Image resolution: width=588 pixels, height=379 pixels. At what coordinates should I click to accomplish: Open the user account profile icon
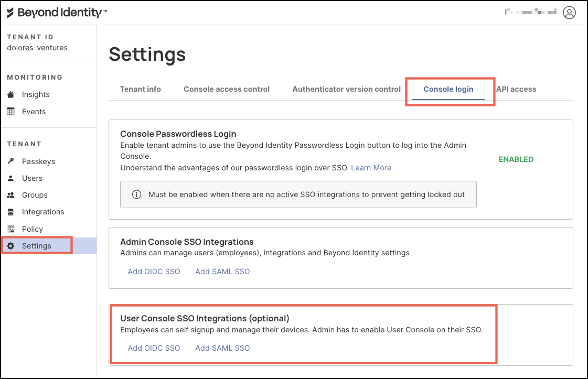point(569,13)
